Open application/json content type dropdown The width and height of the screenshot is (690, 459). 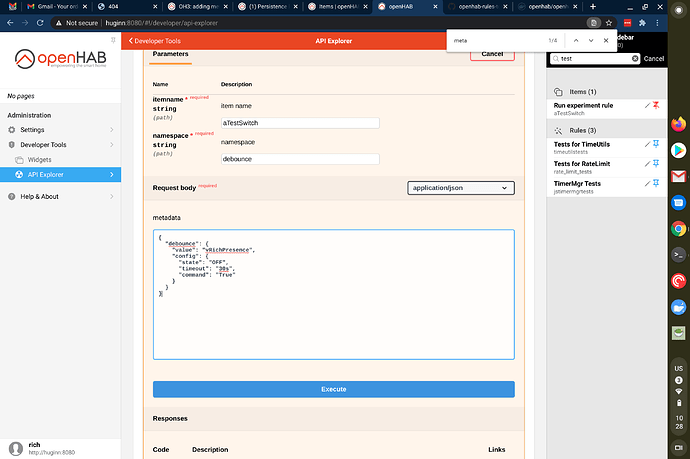click(461, 188)
